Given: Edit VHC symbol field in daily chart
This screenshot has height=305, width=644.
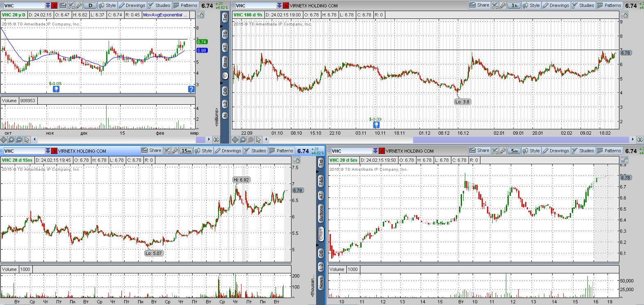Looking at the screenshot, I should pyautogui.click(x=24, y=5).
